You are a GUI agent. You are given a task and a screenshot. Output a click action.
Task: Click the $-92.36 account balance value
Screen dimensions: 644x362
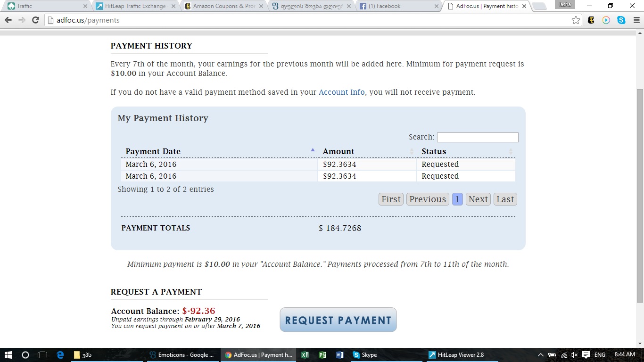tap(198, 311)
